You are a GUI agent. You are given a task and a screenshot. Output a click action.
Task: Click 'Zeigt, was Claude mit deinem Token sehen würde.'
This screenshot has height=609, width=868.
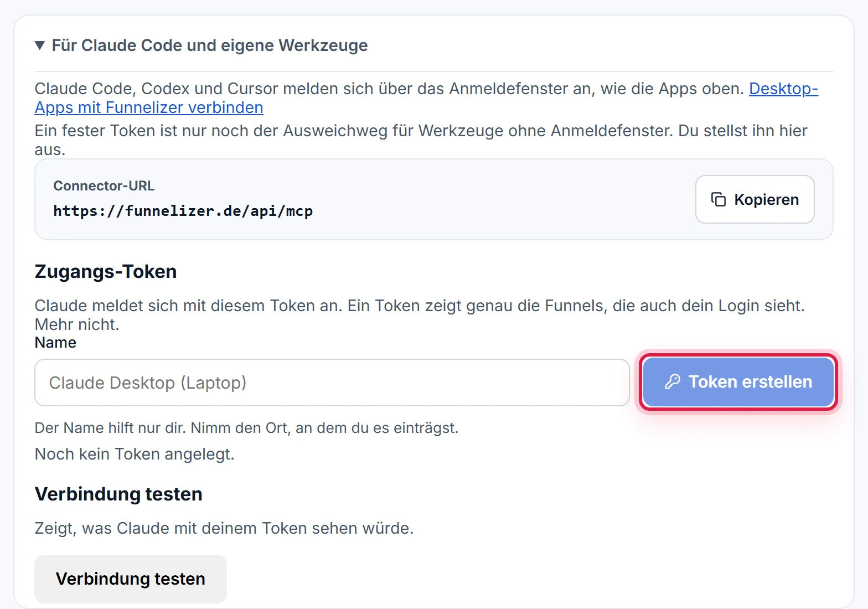click(224, 528)
